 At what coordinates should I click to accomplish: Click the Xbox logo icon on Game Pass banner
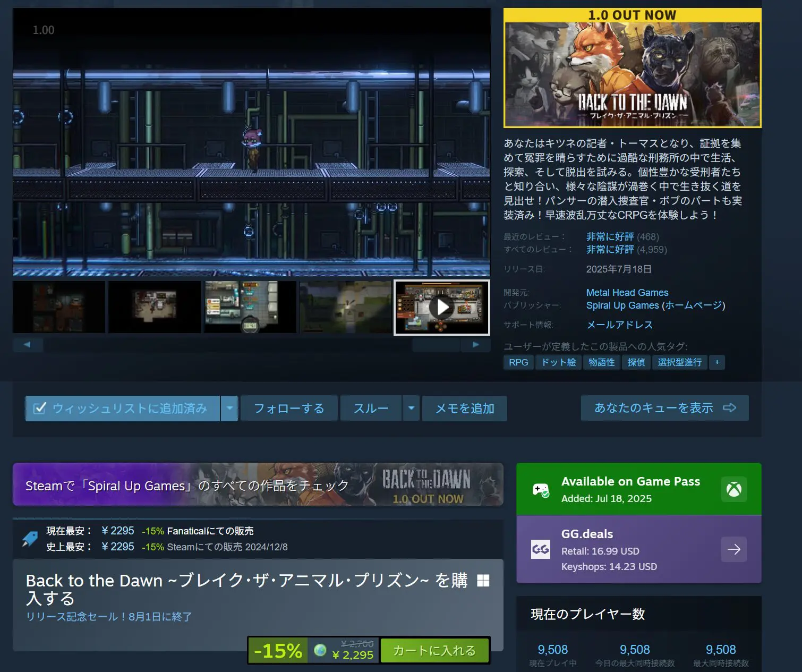coord(733,489)
